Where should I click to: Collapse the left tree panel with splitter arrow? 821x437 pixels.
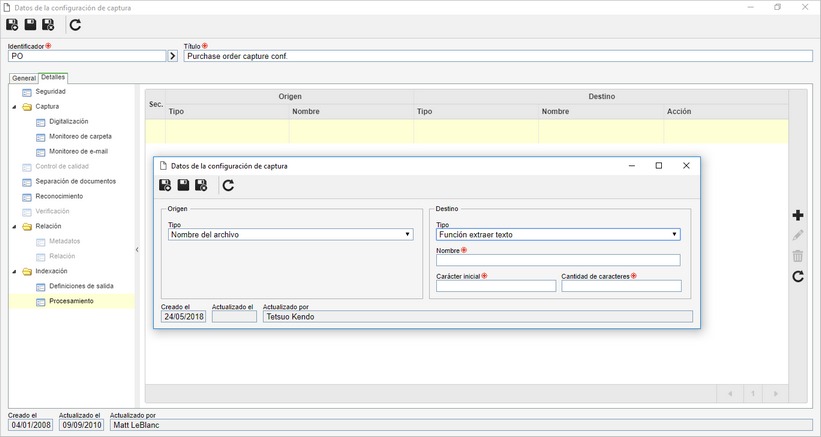coord(137,250)
